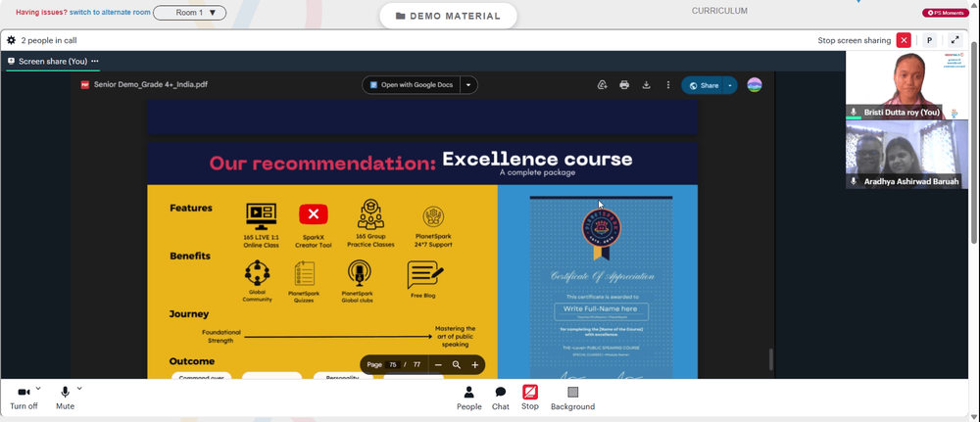Click switch to alternate room link
This screenshot has width=980, height=422.
pos(110,13)
